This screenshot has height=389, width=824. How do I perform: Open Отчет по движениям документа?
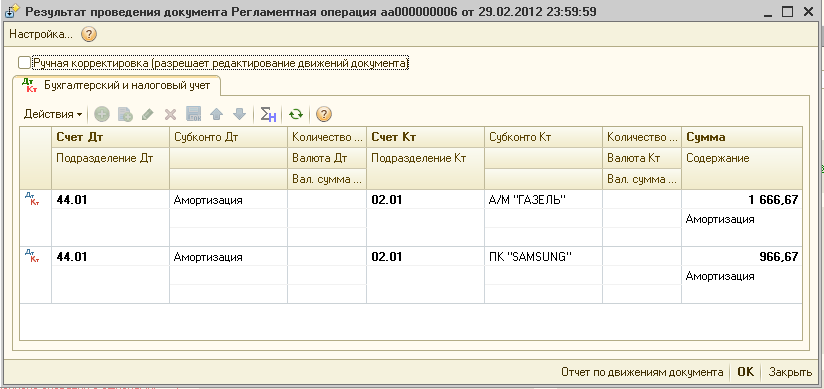point(642,372)
